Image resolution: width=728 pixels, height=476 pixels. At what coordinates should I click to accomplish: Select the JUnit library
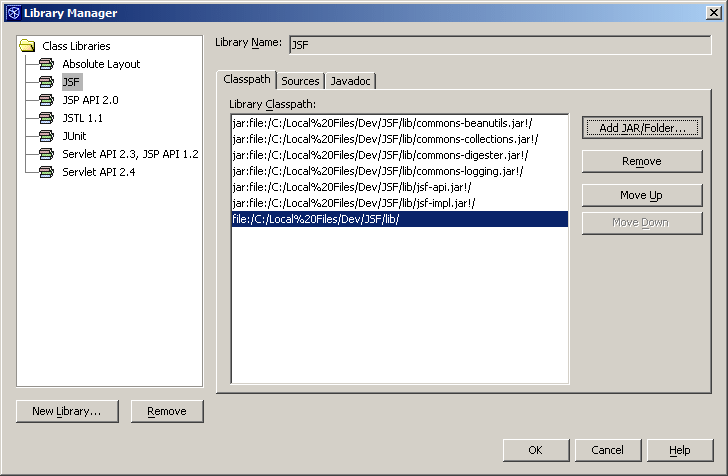point(74,136)
